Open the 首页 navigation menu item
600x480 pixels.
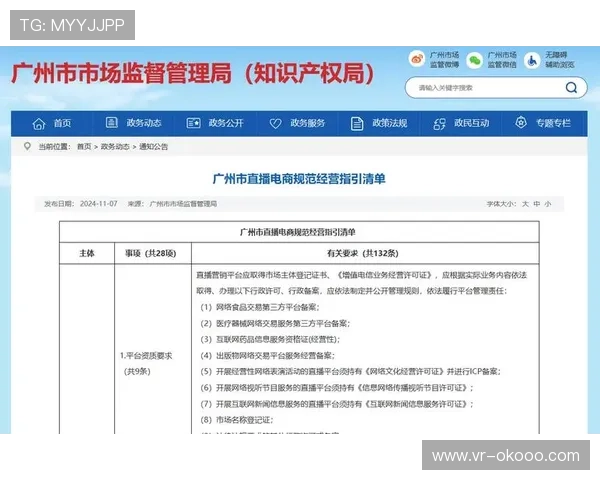(62, 123)
